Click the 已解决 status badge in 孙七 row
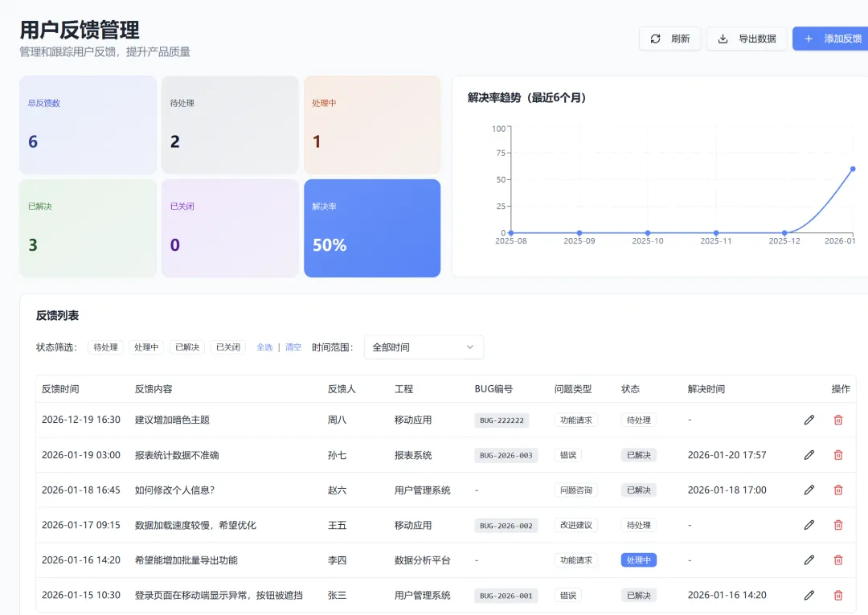Screen dimensions: 868x615 point(639,455)
